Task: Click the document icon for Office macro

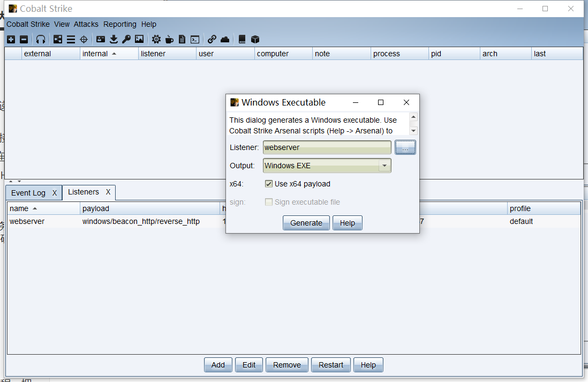Action: point(182,40)
